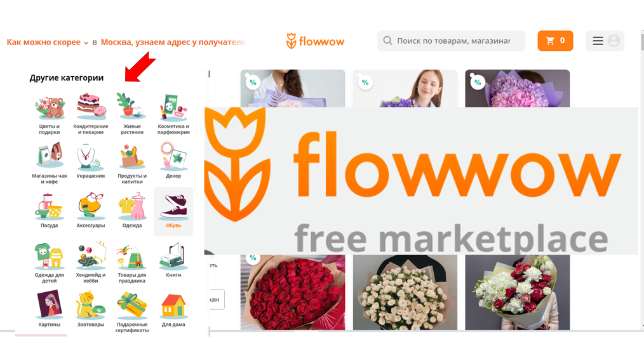Open the red roses bouquet thumbnail

tap(293, 292)
